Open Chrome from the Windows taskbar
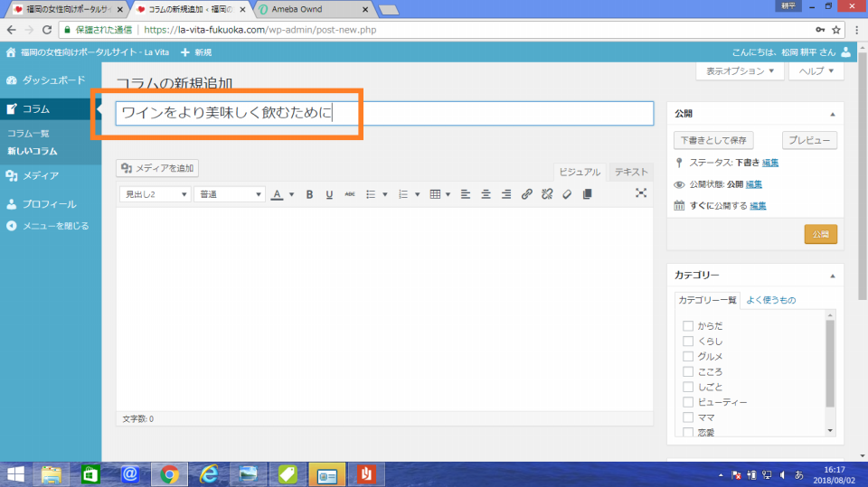 coord(169,474)
